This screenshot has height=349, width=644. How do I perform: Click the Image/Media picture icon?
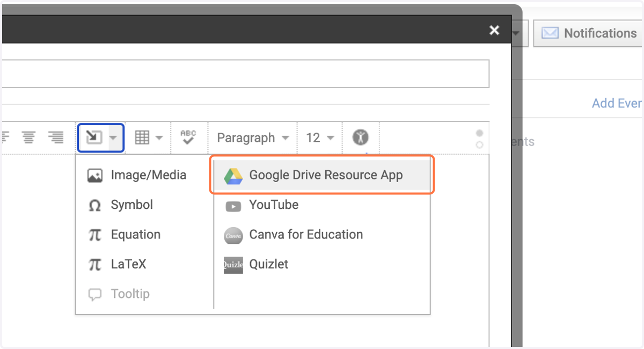pos(95,176)
